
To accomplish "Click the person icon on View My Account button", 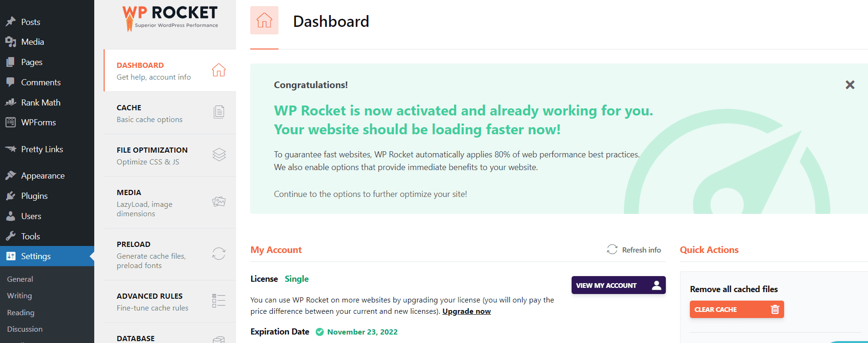I will pos(656,285).
